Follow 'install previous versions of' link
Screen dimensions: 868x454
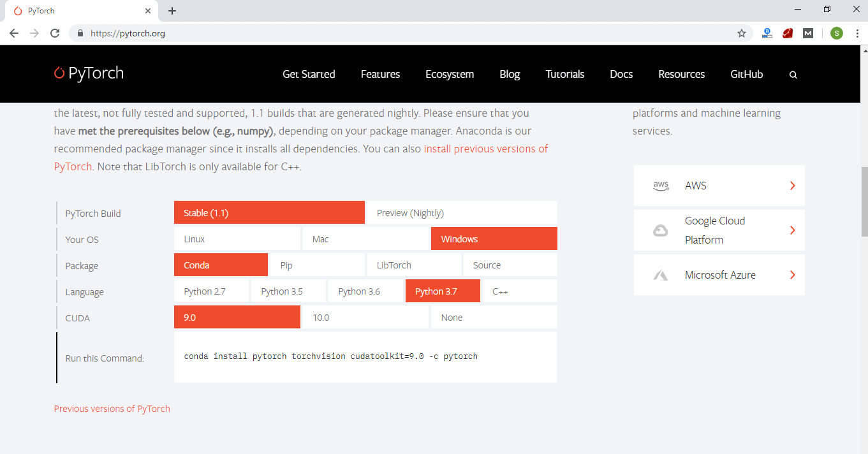(x=486, y=149)
